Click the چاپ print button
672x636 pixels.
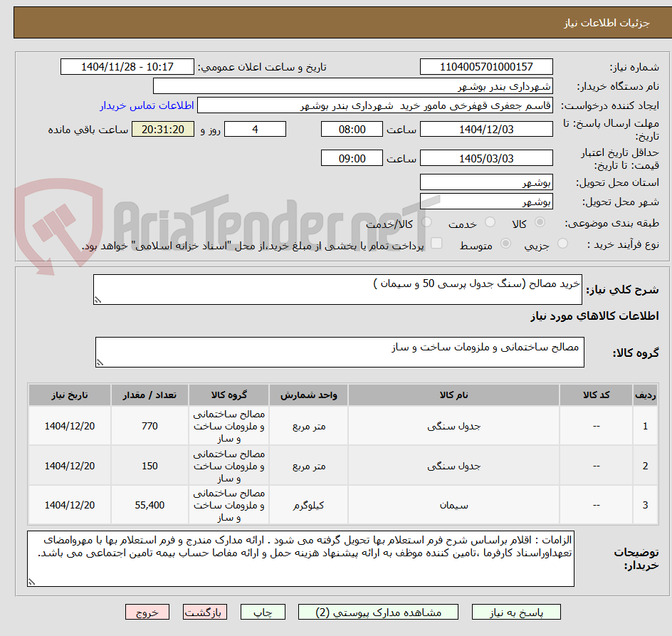[x=263, y=612]
